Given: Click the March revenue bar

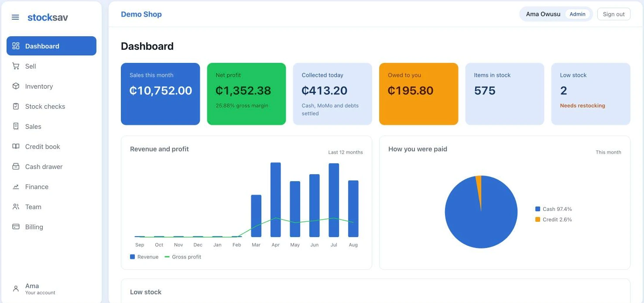Looking at the screenshot, I should (x=256, y=216).
